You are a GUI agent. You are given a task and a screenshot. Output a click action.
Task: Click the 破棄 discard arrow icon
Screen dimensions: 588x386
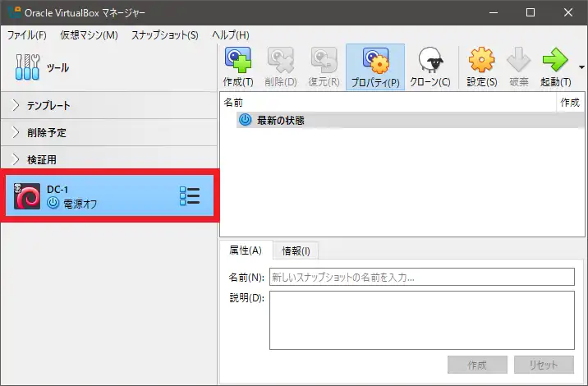(x=519, y=60)
